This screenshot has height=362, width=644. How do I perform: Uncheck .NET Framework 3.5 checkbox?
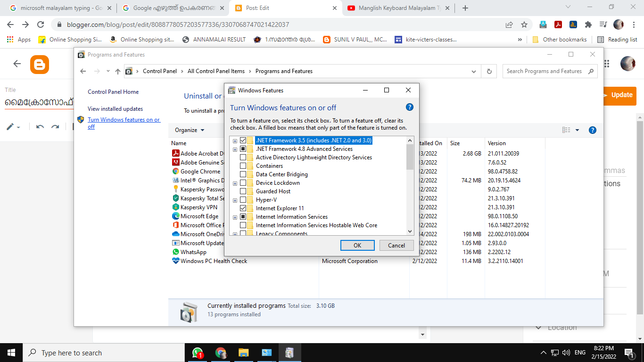[243, 140]
